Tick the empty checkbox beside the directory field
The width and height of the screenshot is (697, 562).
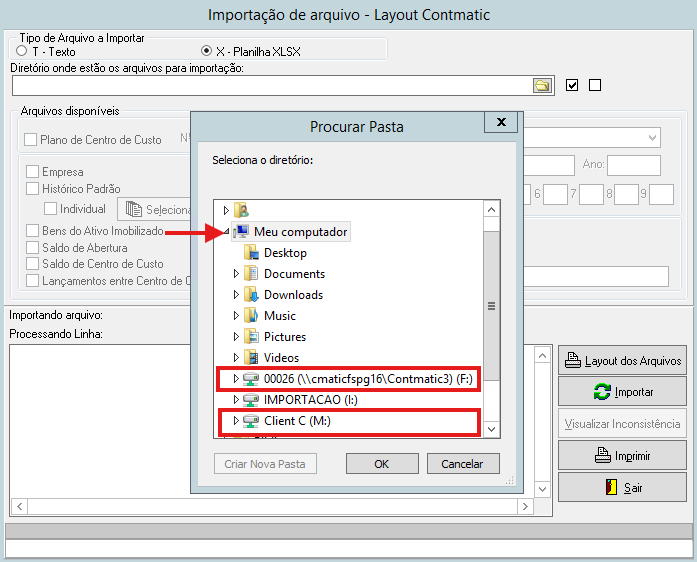(595, 85)
